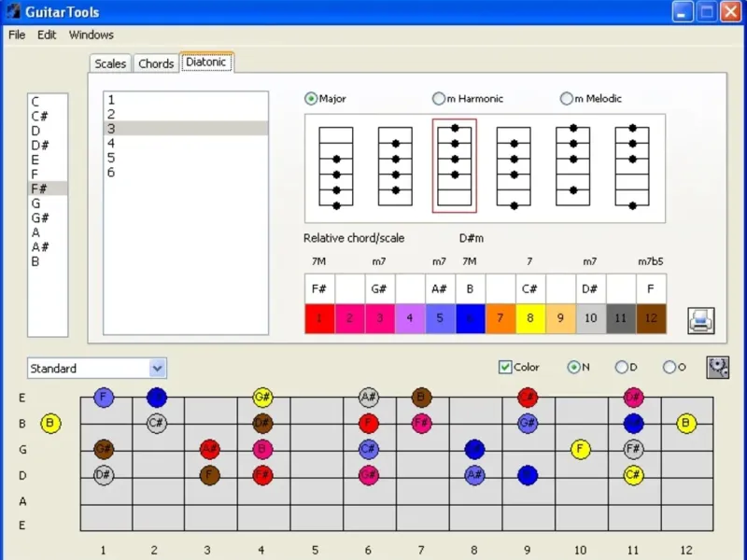Click the dark grey swatch numbered 11
The image size is (747, 560).
(x=621, y=318)
